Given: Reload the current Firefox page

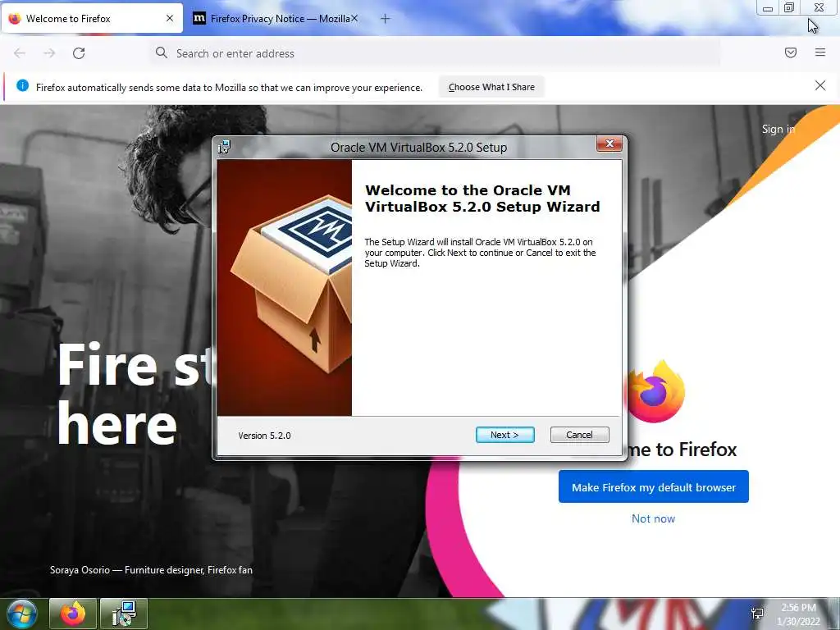Looking at the screenshot, I should click(79, 53).
